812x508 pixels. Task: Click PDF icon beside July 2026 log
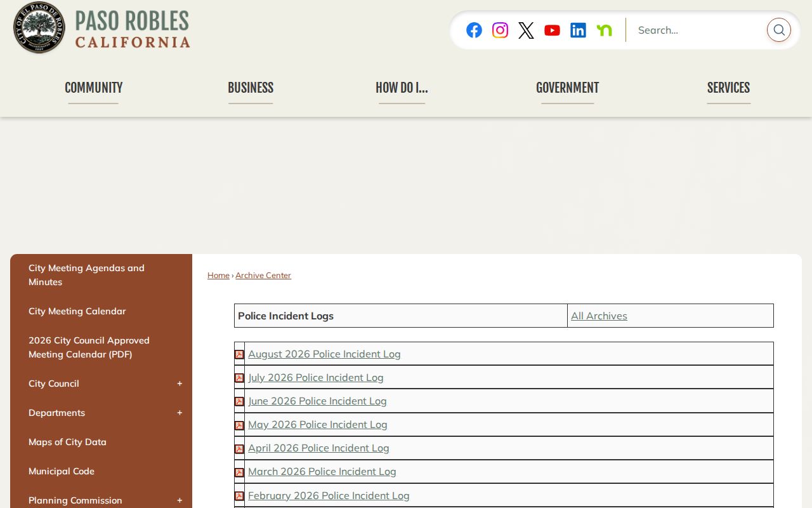pos(239,378)
